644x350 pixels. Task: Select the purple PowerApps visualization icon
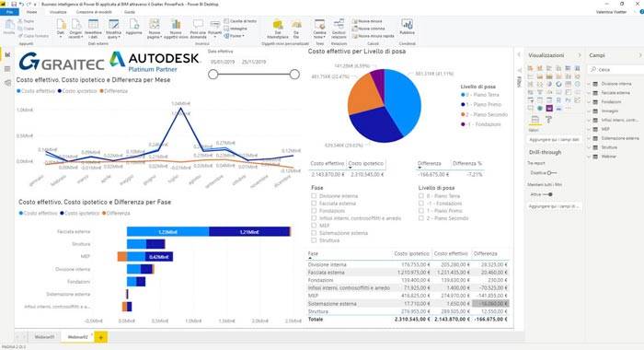click(549, 108)
